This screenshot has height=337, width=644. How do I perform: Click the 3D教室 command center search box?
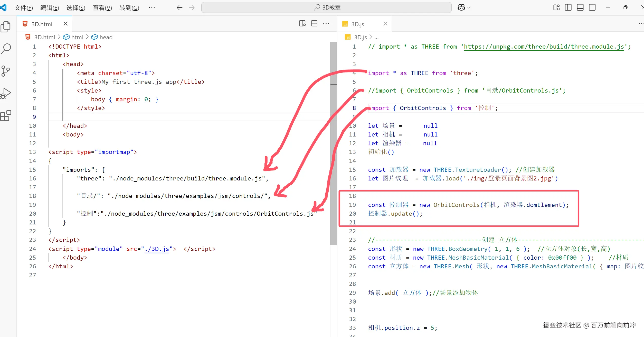[x=326, y=7]
